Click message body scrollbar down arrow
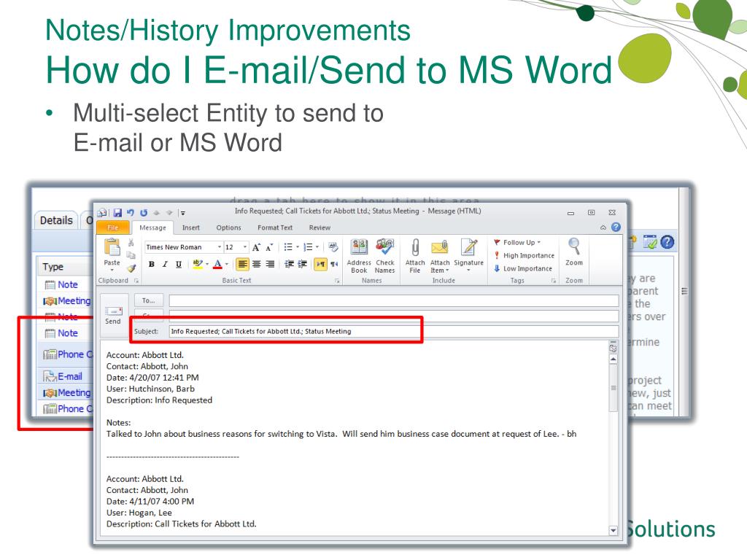This screenshot has height=560, width=747. (x=613, y=531)
